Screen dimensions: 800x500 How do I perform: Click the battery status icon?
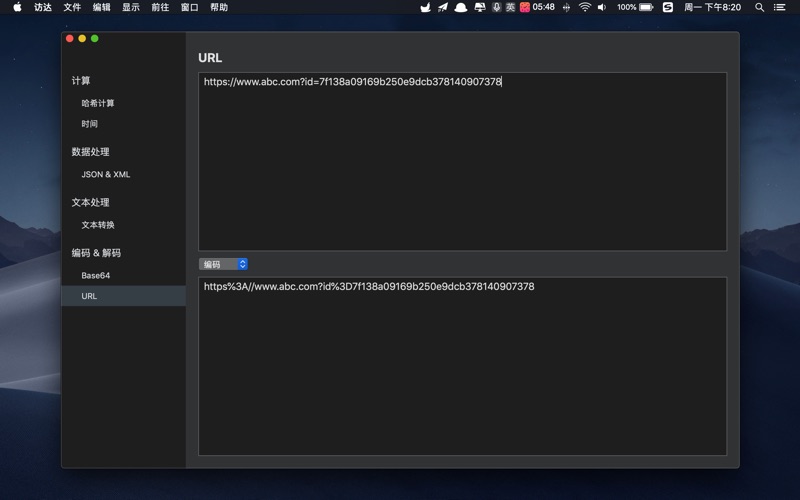tap(646, 7)
